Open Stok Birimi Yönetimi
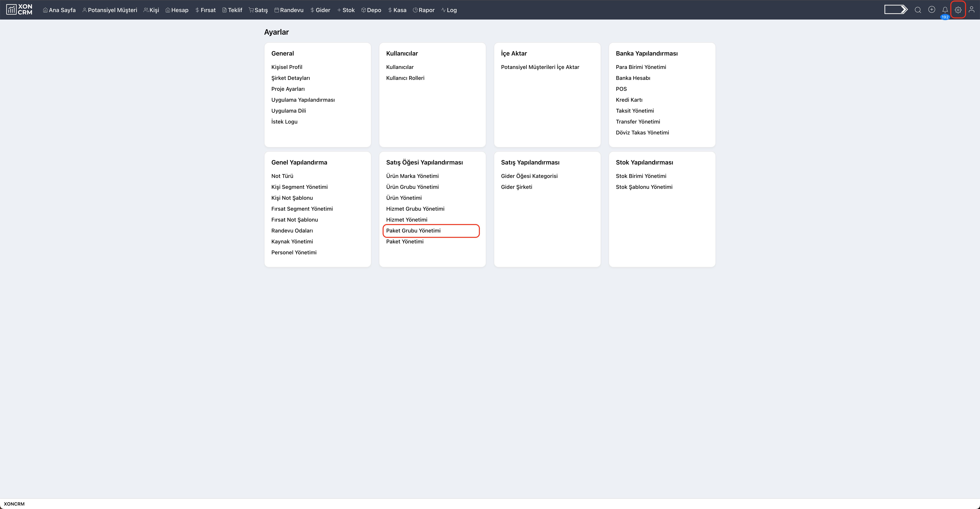The width and height of the screenshot is (980, 509). (641, 176)
